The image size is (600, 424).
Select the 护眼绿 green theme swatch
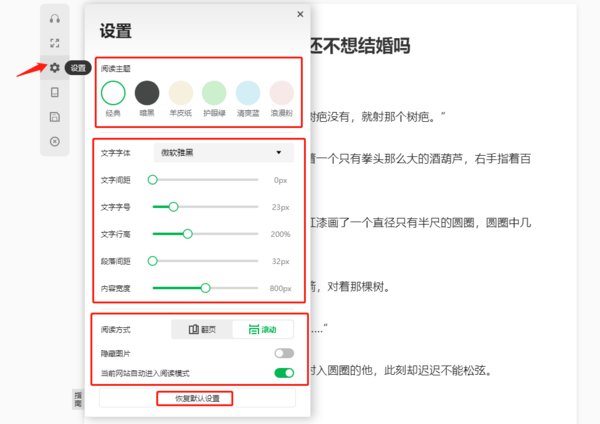coord(214,93)
